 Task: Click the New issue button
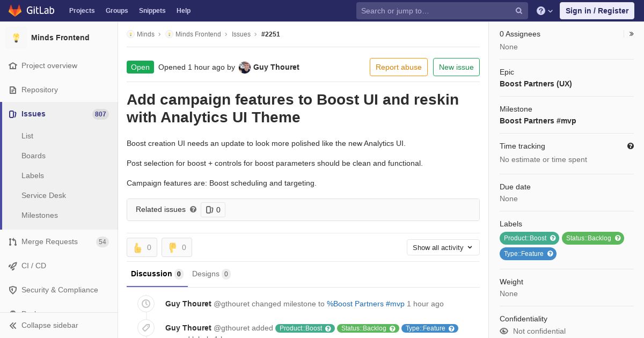click(456, 67)
